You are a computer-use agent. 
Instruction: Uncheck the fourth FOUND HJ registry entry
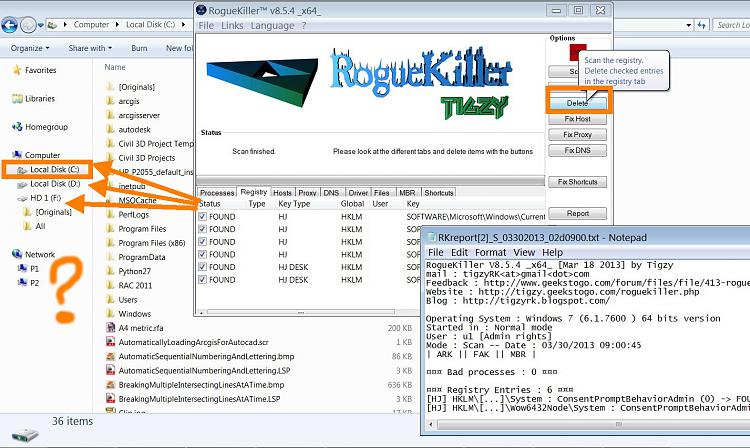[x=202, y=254]
